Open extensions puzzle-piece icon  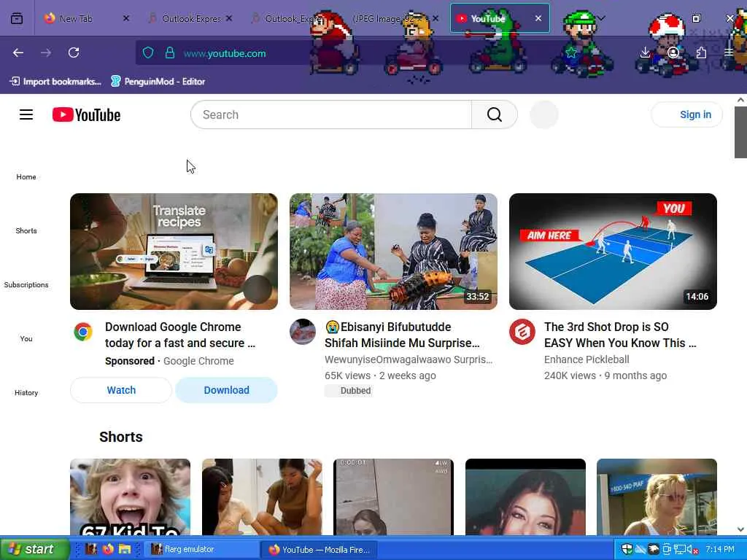(701, 52)
